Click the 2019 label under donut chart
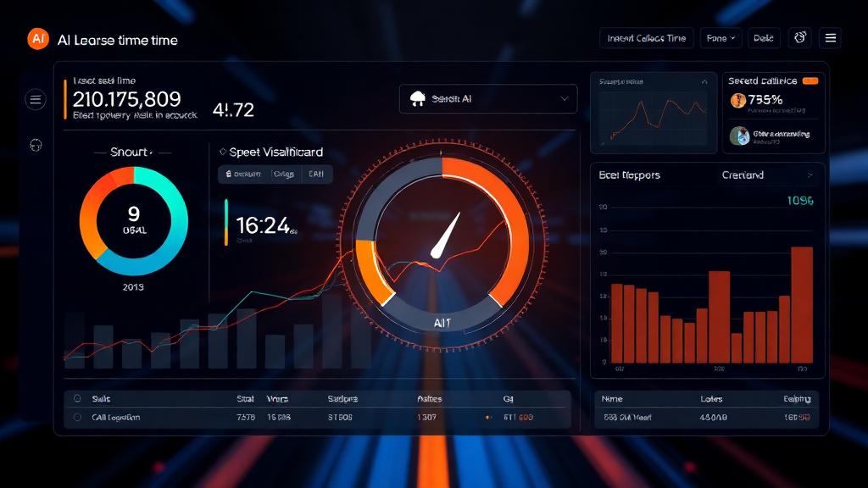The width and height of the screenshot is (868, 488). (x=133, y=286)
